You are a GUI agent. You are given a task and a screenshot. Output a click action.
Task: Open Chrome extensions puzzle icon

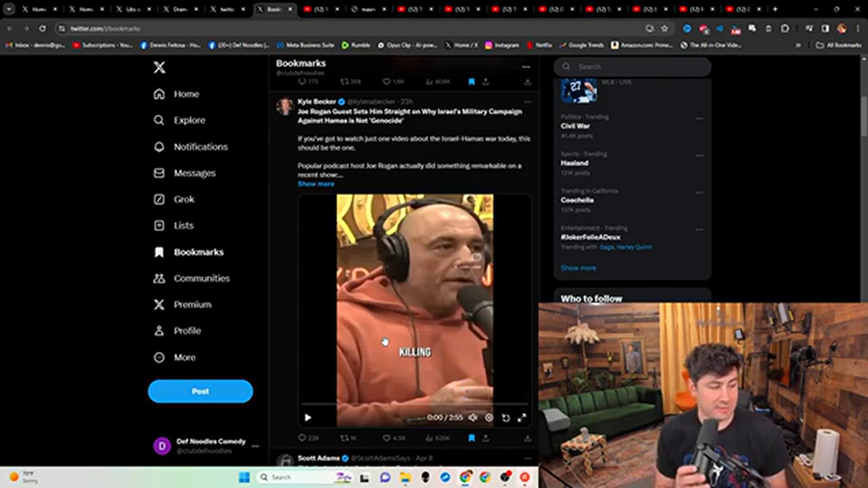click(x=785, y=28)
